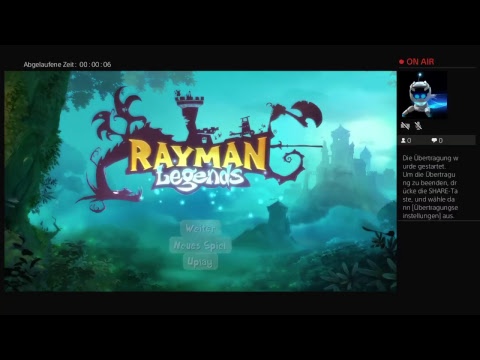Click the ON AIR label text
Viewport: 480px width, 360px height.
click(x=420, y=62)
